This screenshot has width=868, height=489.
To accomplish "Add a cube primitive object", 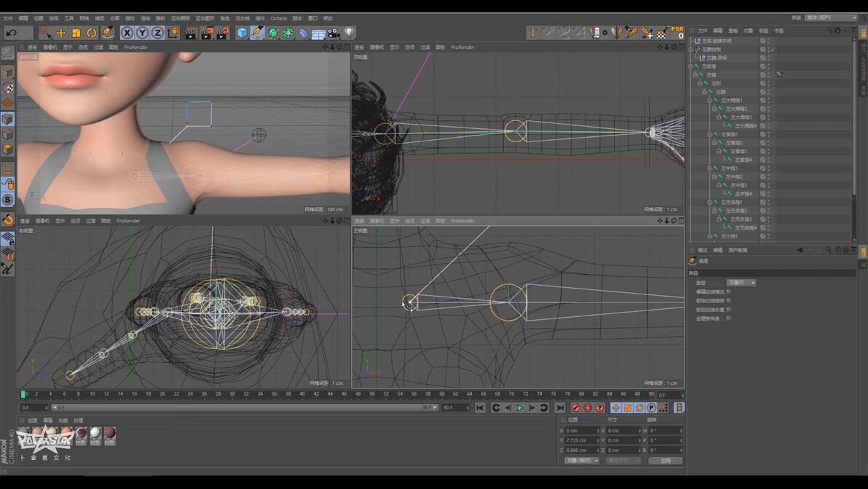I will click(242, 33).
